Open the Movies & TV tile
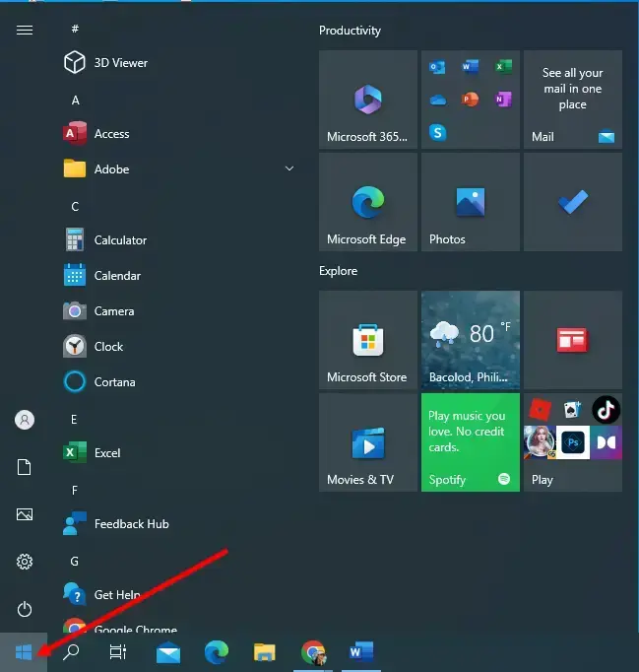639x672 pixels. click(x=368, y=442)
